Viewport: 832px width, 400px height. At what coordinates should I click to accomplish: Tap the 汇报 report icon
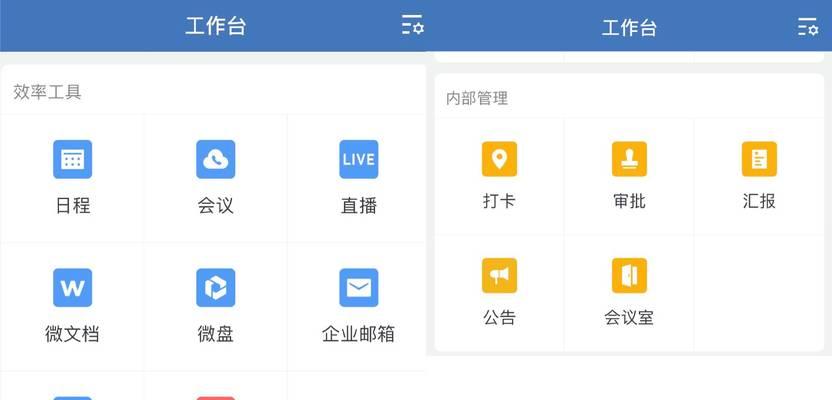click(x=759, y=159)
